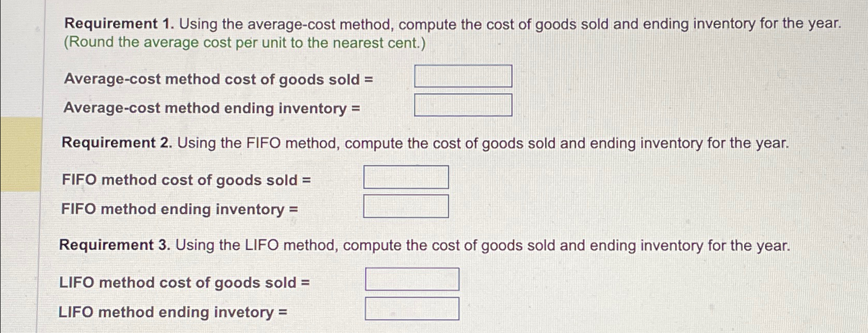Select the Requirement 2 heading text
868x333 pixels.
117,143
